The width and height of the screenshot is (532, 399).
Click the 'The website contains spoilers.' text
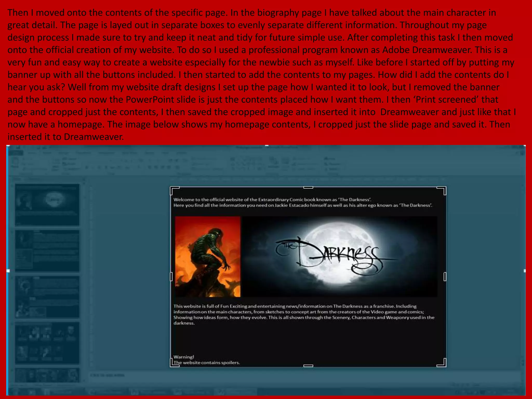207,363
